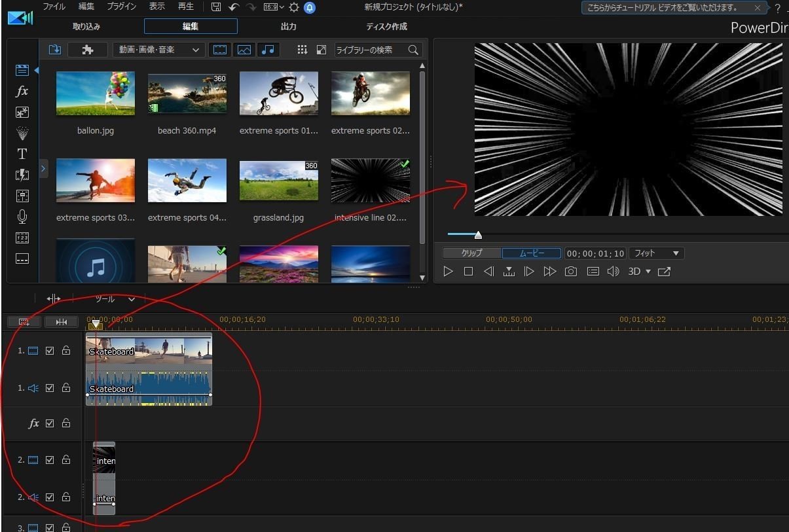The width and height of the screenshot is (789, 532).
Task: Click the timeline fit/split arrows icon
Action: 53,299
